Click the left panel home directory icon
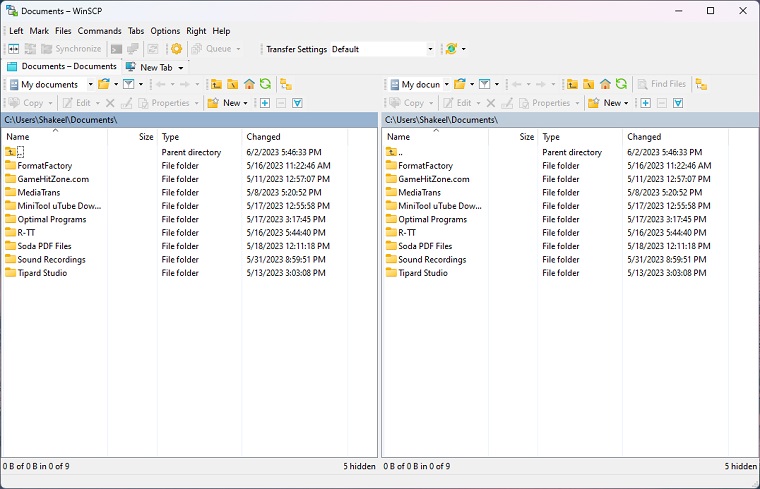The width and height of the screenshot is (760, 489). pos(249,85)
